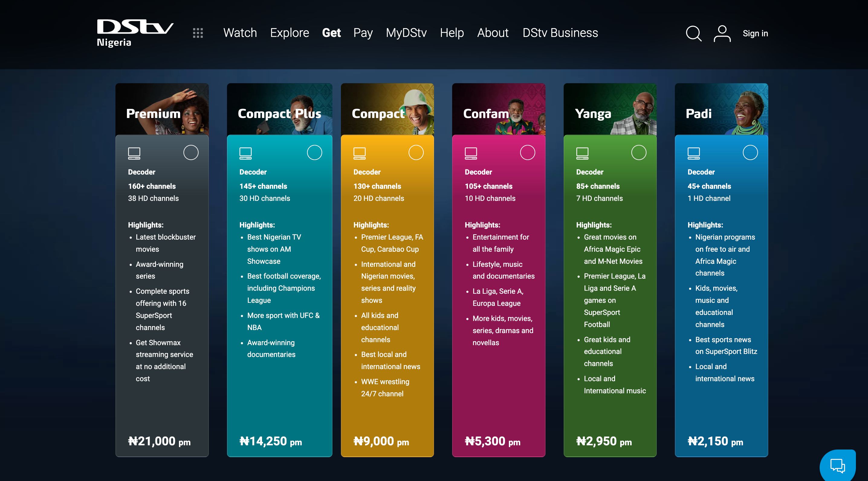Click the Premium package banner image
This screenshot has width=868, height=481.
(162, 109)
